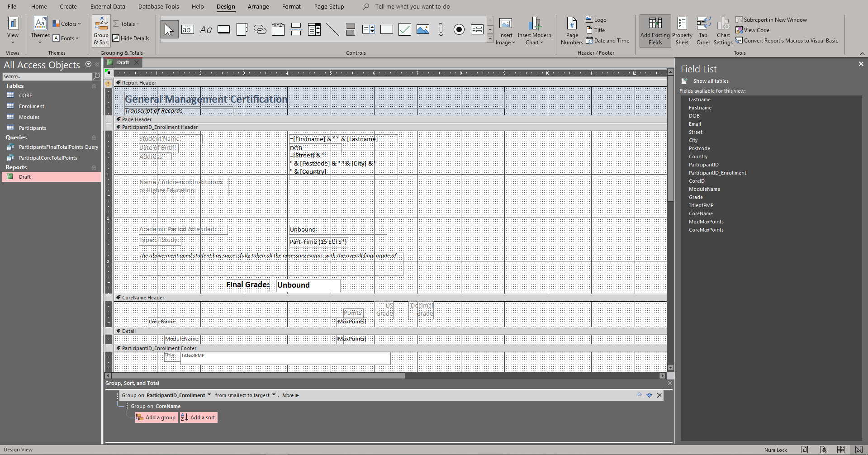Pick the Tab Control tool
Image resolution: width=868 pixels, height=455 pixels.
[242, 30]
